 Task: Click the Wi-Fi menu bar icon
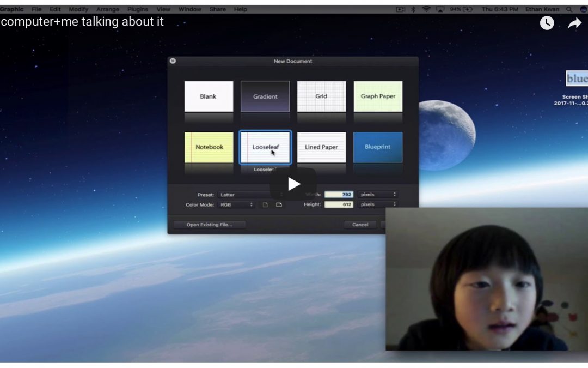(426, 9)
